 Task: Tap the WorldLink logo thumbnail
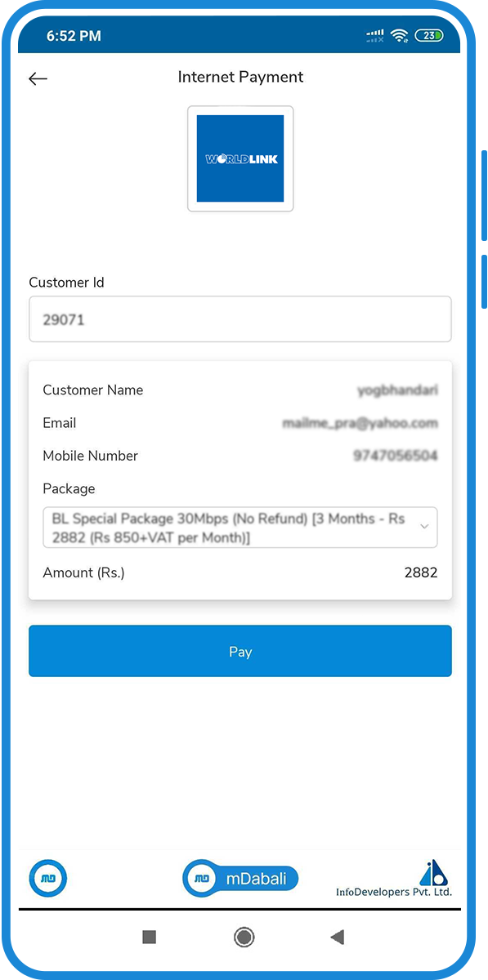240,158
